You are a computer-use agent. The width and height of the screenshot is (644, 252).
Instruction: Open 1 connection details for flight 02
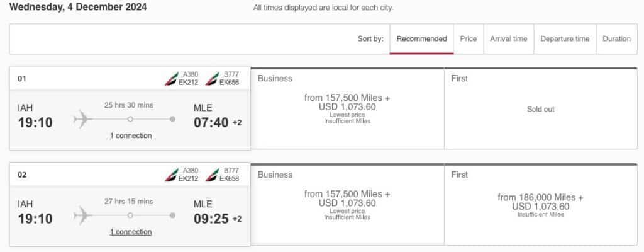click(131, 232)
